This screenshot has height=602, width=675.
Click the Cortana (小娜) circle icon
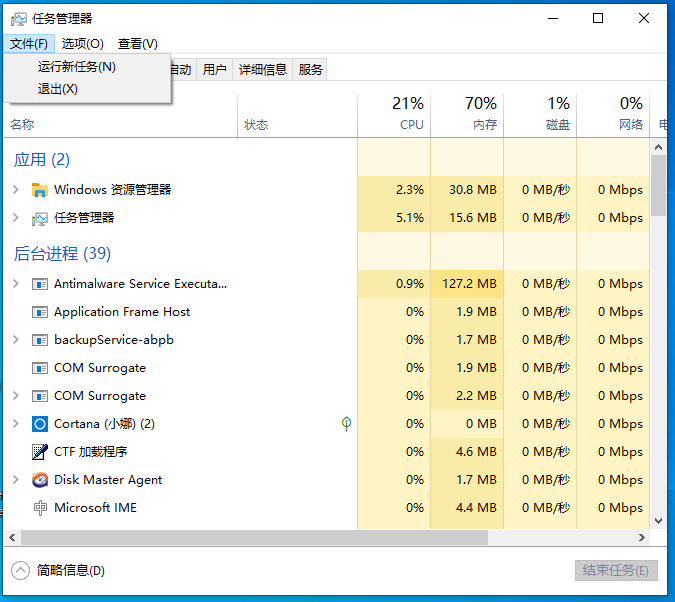click(x=40, y=424)
